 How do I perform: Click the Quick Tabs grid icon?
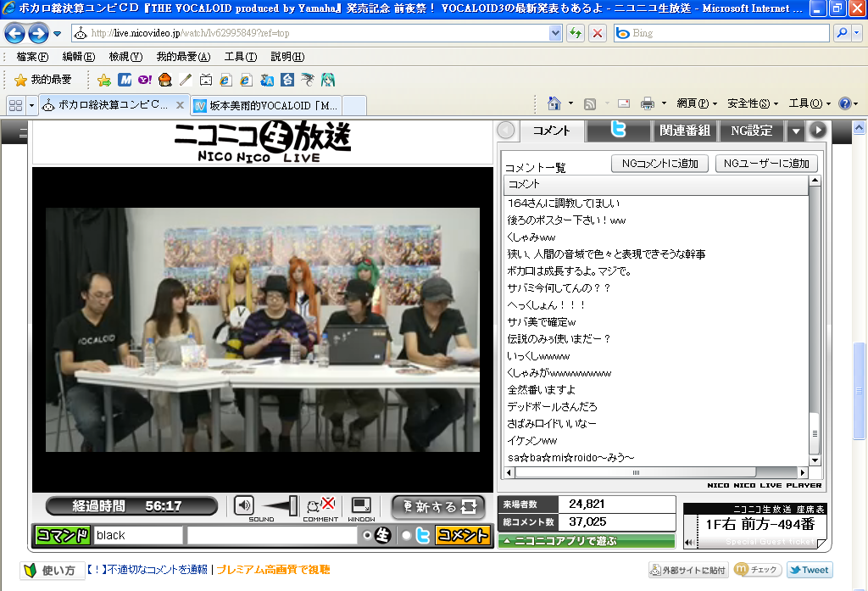click(15, 104)
